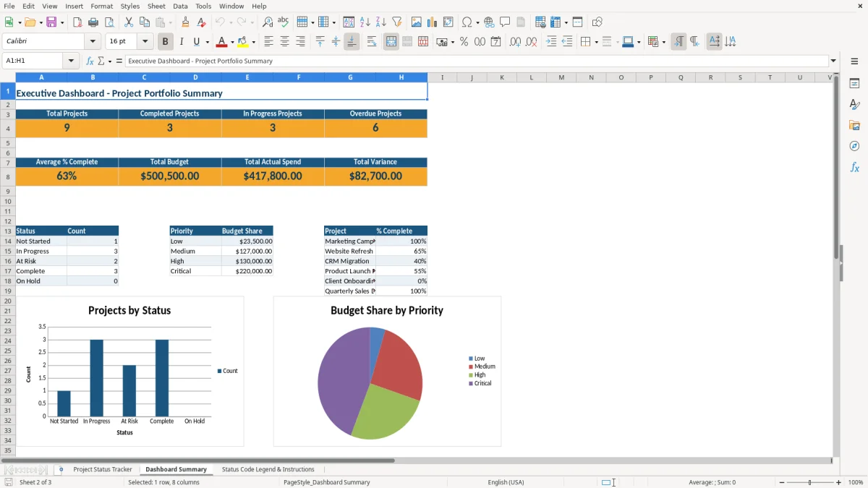The height and width of the screenshot is (488, 868).
Task: Click the Select Function sigma button
Action: pos(101,61)
